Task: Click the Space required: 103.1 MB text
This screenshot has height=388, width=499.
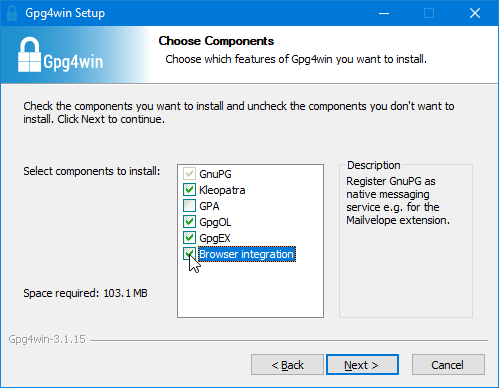Action: (85, 293)
